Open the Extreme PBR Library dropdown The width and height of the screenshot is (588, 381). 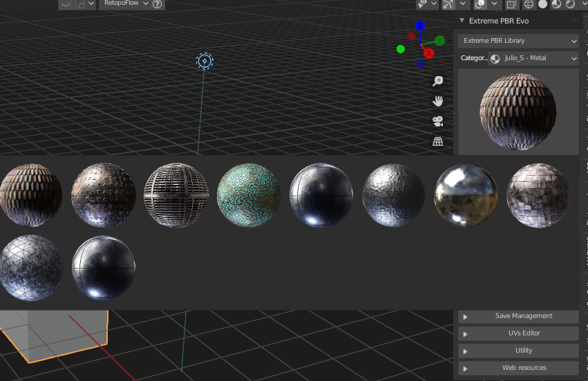(x=518, y=41)
